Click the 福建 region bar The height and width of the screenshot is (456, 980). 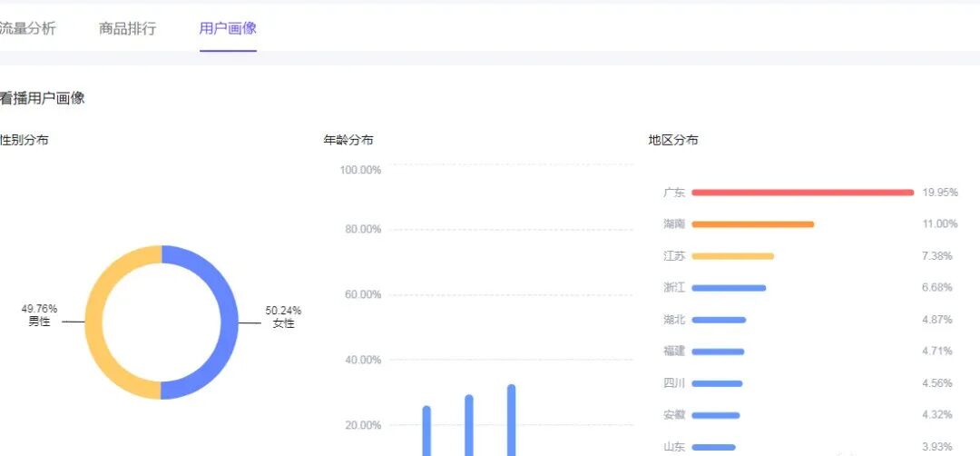(x=718, y=352)
